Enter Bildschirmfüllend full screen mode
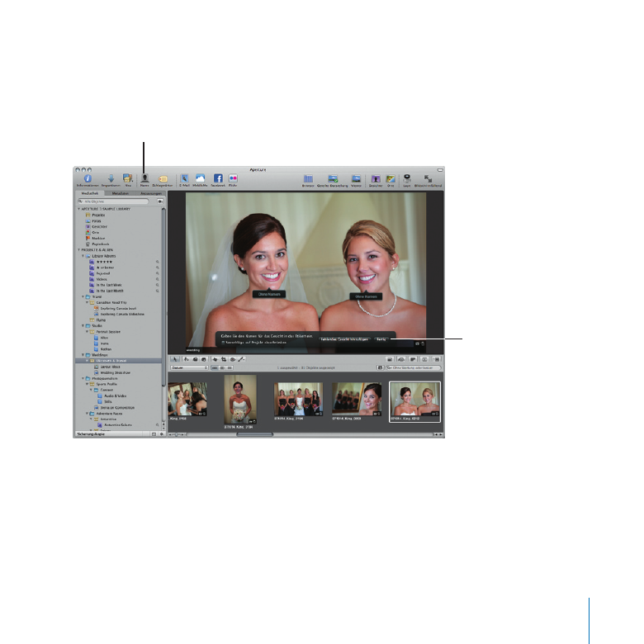This screenshot has height=644, width=644. (x=428, y=178)
